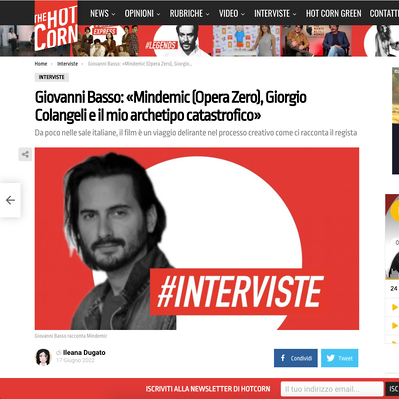Click Ileana Dugato author avatar
This screenshot has height=399, width=399.
click(43, 357)
